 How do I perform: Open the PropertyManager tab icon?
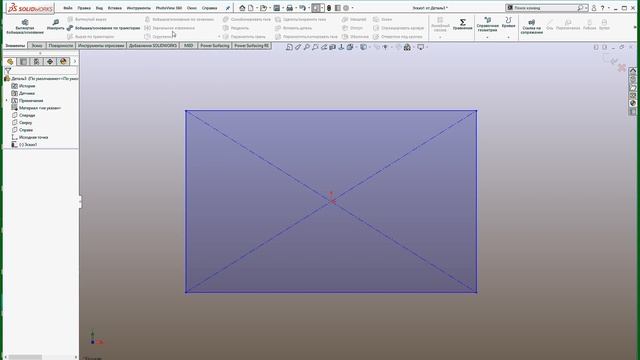(x=23, y=61)
